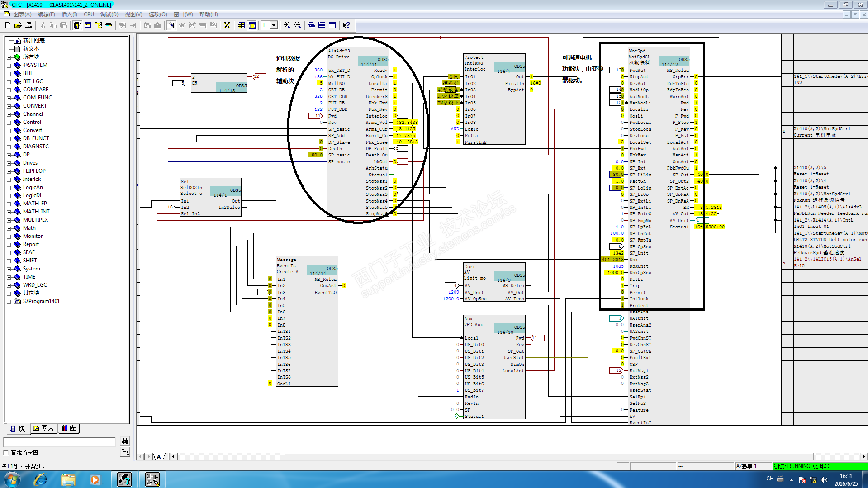Click the block search input field
Viewport: 868px width, 488px height.
click(60, 441)
